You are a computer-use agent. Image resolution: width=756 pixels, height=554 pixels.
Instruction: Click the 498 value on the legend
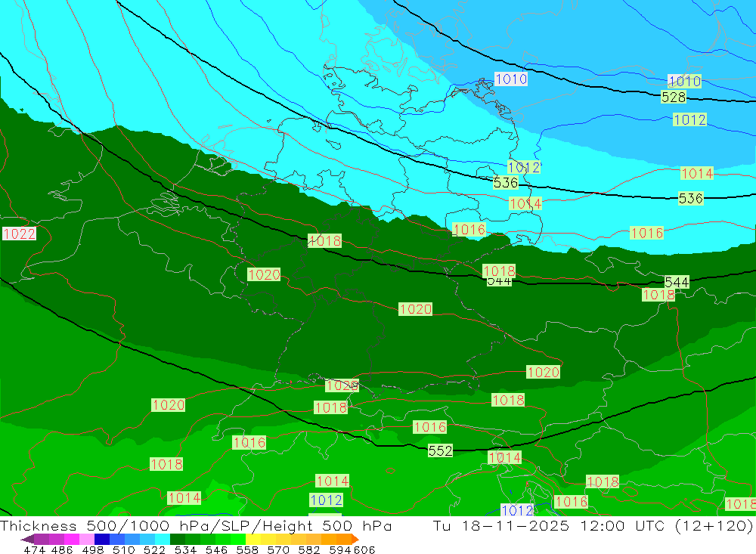[x=92, y=549]
